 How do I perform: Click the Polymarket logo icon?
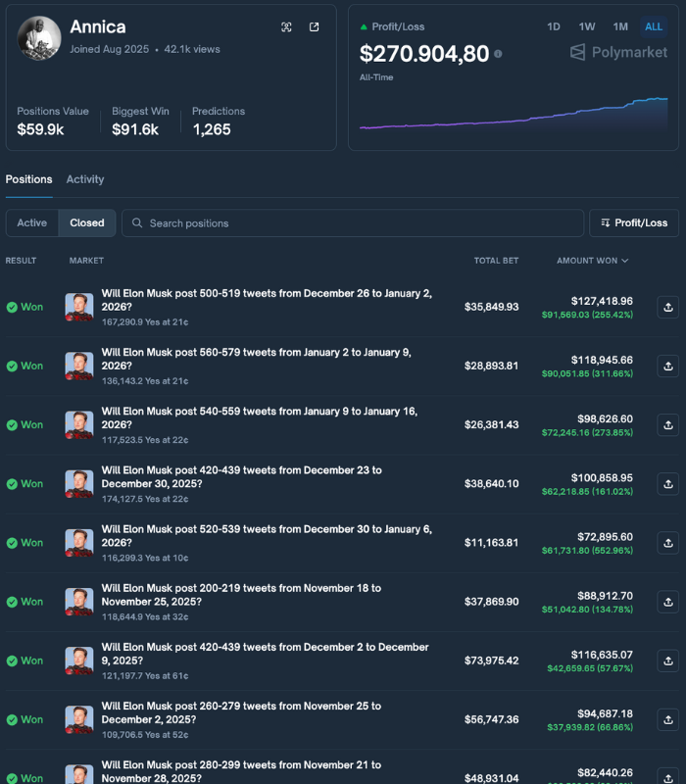tap(577, 52)
